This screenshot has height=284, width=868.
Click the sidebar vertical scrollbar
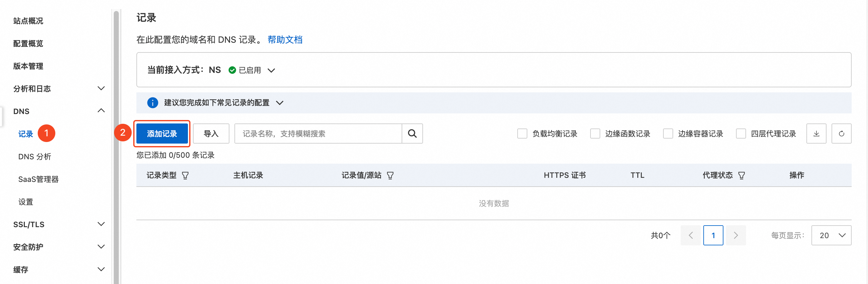(116, 147)
